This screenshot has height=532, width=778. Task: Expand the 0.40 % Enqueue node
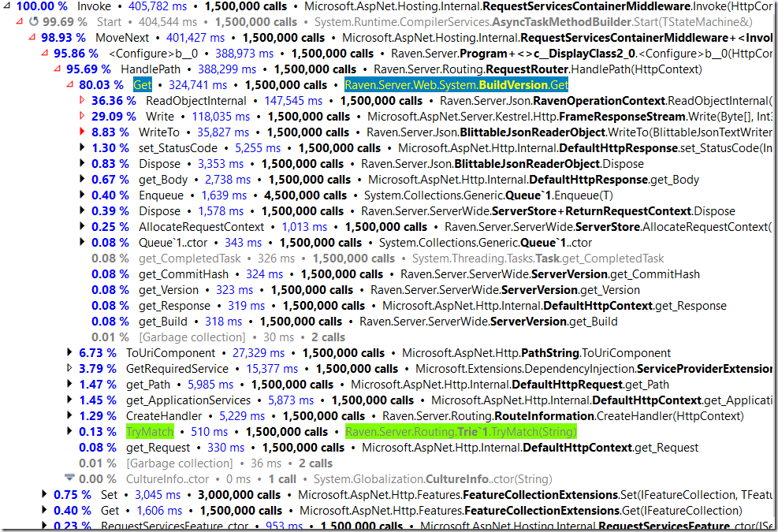click(x=82, y=195)
